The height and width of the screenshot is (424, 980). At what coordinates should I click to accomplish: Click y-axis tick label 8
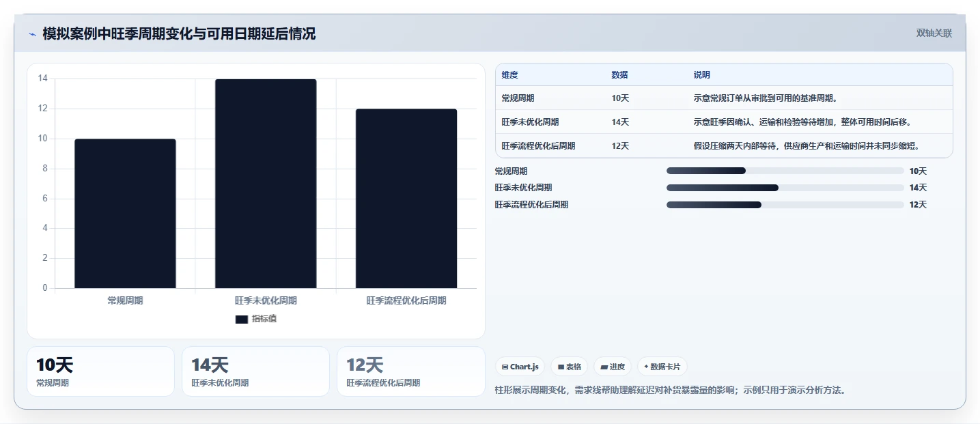tap(45, 169)
